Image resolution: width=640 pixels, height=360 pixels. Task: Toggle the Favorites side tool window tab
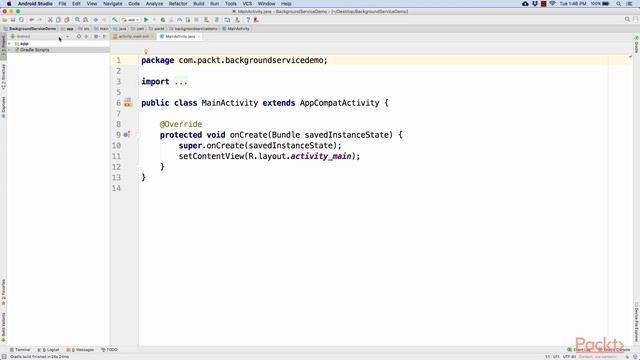tap(3, 291)
